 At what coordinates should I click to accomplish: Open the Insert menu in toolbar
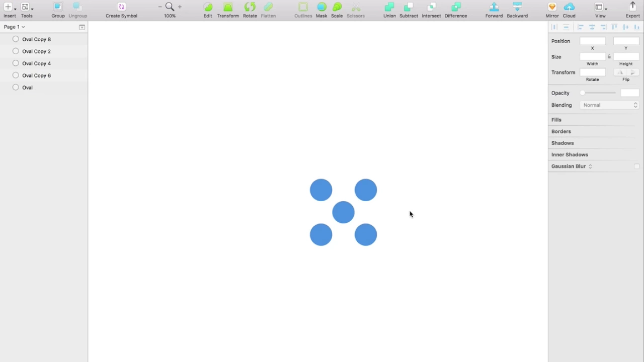pyautogui.click(x=10, y=10)
